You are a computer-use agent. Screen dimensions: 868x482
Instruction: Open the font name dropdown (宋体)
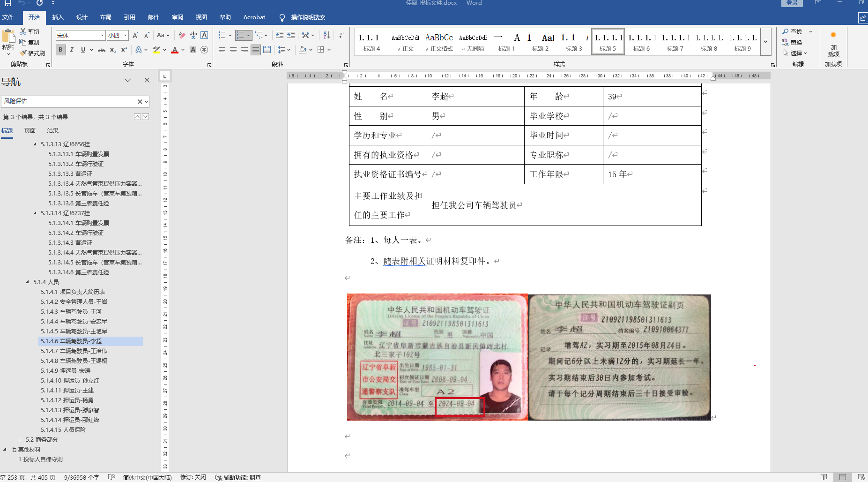click(x=102, y=35)
